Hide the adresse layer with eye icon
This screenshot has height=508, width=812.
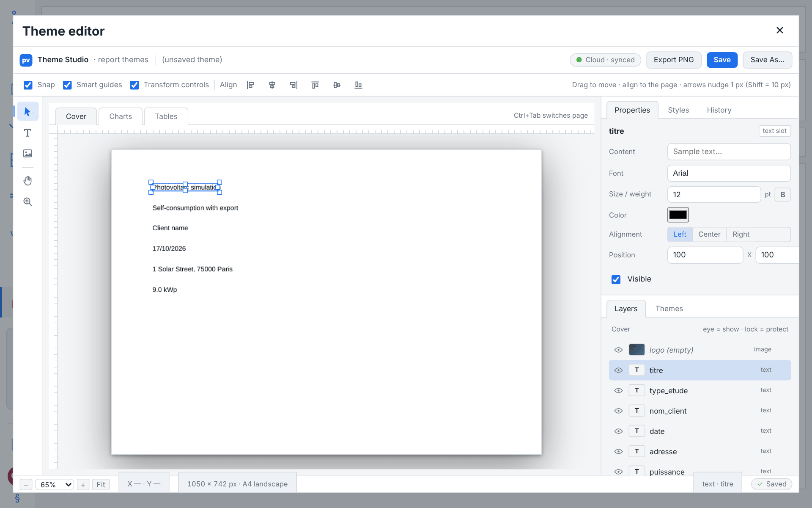pyautogui.click(x=618, y=452)
